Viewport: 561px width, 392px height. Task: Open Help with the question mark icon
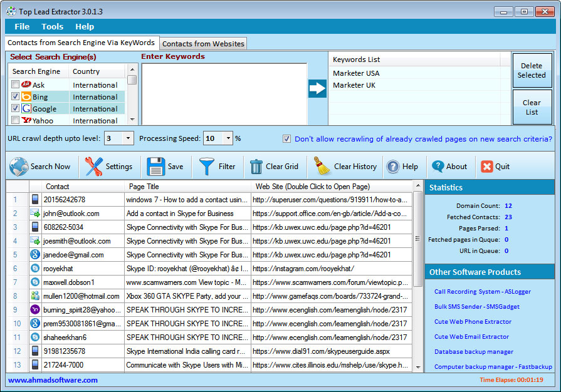coord(393,167)
